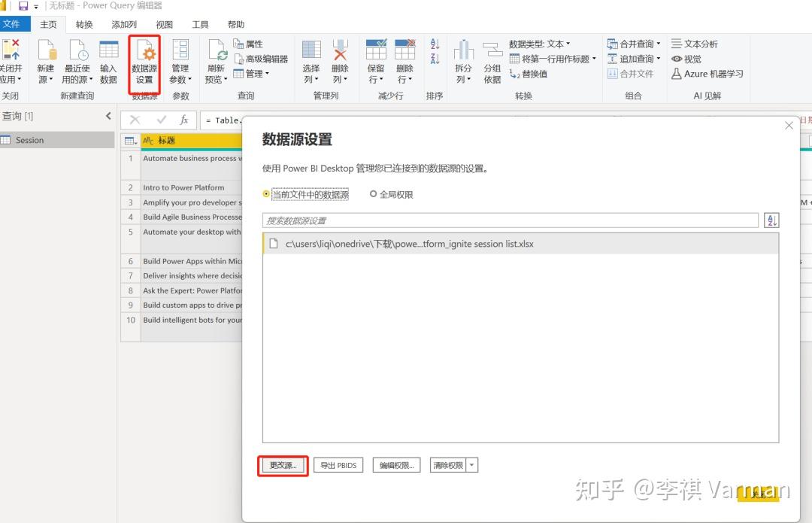The width and height of the screenshot is (812, 523).
Task: Switch to the 转换 ribbon tab
Action: coord(84,23)
